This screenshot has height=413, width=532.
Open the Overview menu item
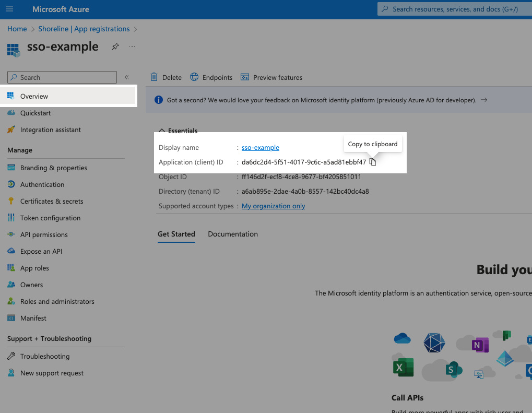[68, 96]
